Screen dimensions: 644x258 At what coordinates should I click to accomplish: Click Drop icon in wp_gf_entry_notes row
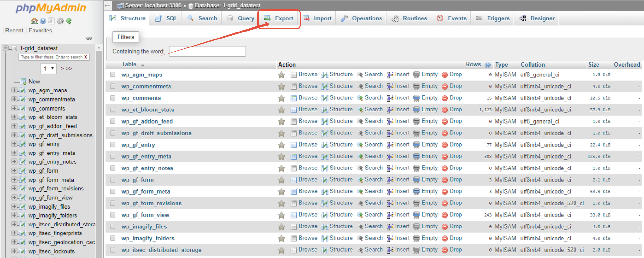pos(445,168)
